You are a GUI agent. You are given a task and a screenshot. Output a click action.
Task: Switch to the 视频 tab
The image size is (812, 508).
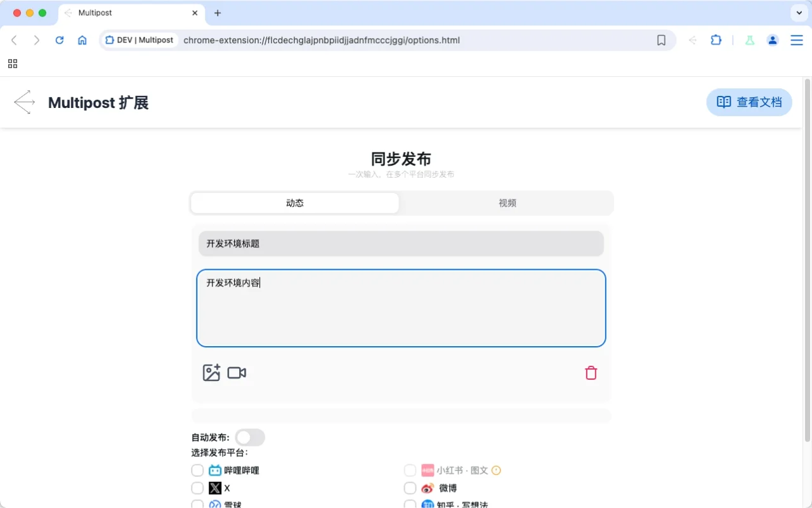(x=507, y=203)
